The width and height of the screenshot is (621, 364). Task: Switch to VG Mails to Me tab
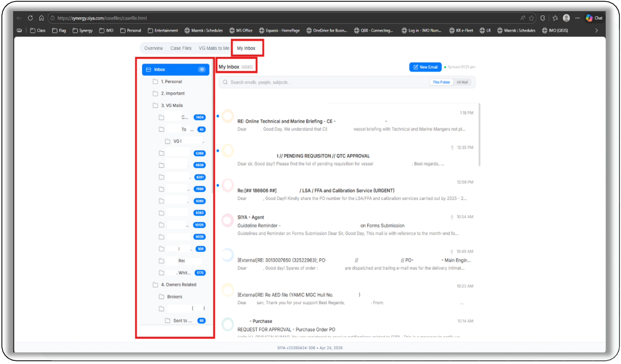[x=214, y=48]
